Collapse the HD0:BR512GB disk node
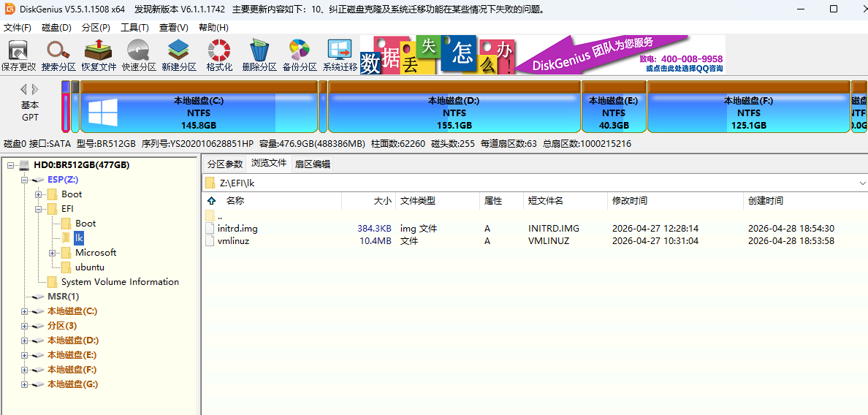Screen dimensions: 868x415 pos(10,165)
